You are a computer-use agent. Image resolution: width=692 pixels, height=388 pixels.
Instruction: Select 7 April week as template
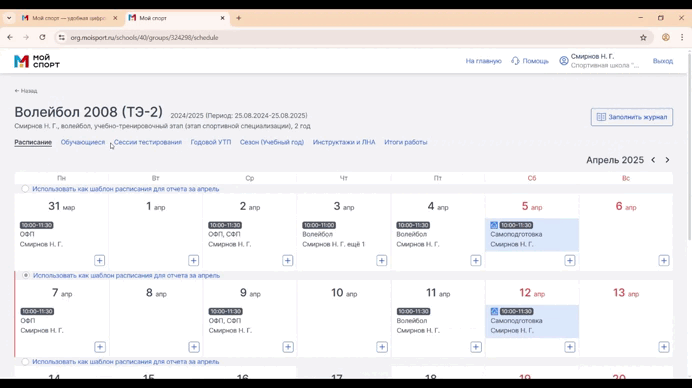[26, 275]
